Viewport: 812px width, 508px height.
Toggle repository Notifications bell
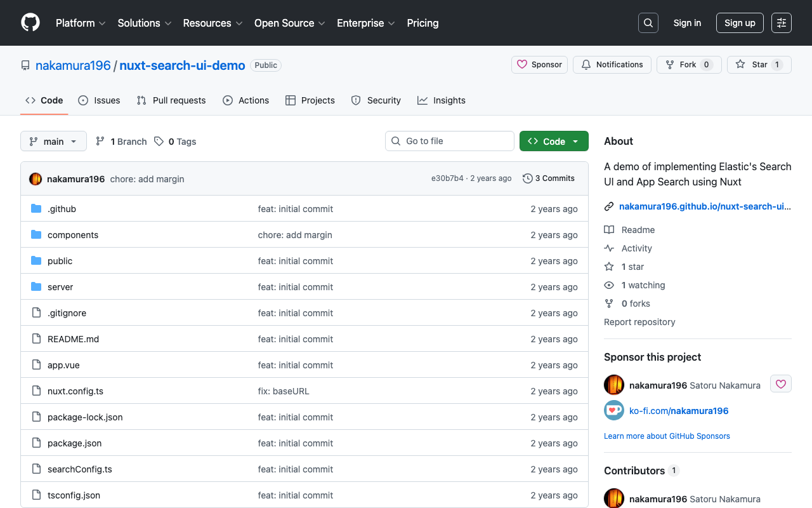click(612, 65)
